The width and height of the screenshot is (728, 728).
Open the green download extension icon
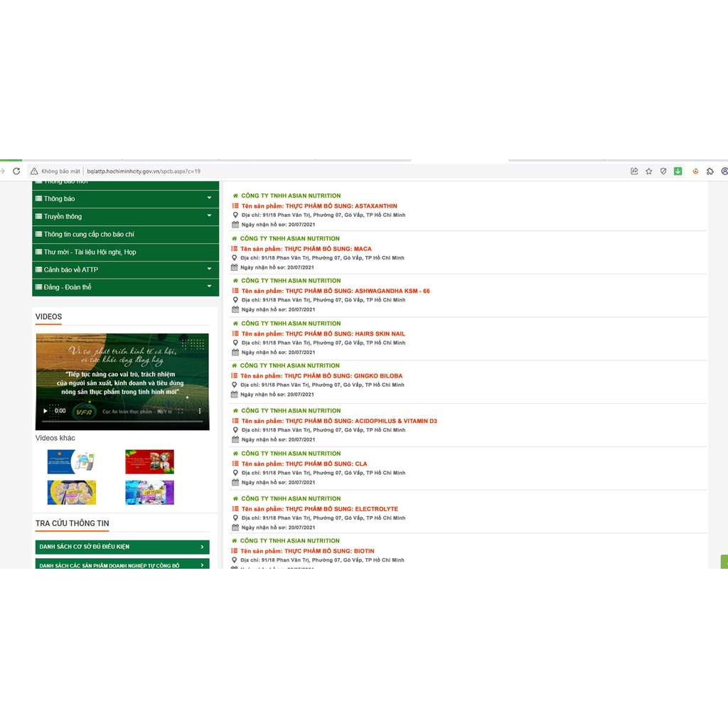click(678, 171)
